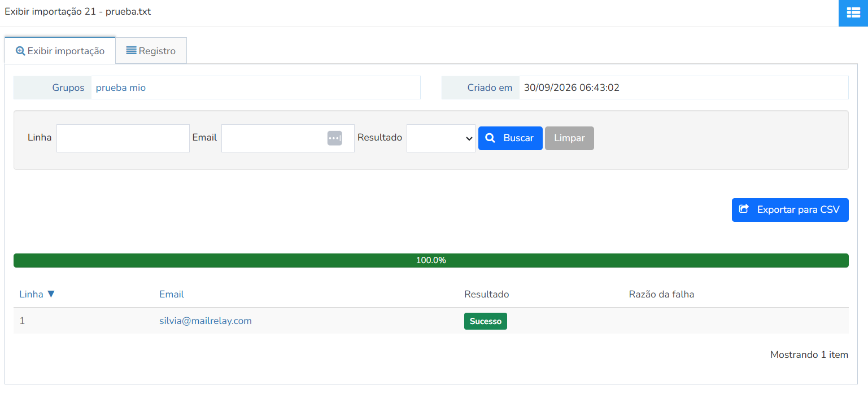The image size is (868, 394).
Task: Switch to the Registro tab
Action: [x=151, y=51]
